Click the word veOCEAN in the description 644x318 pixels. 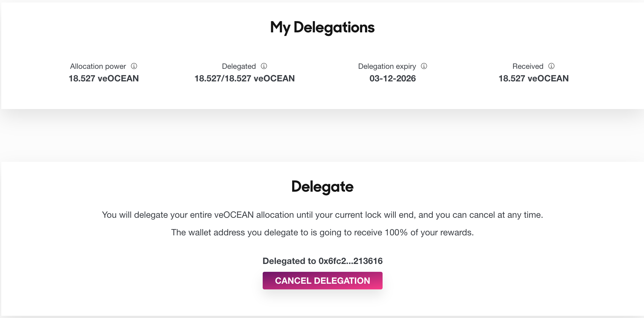click(x=234, y=215)
